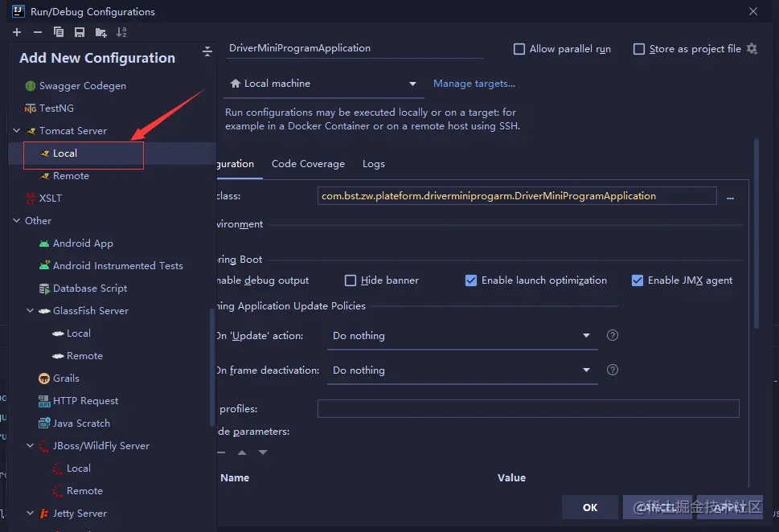Click the remove minus icon above Name table
This screenshot has width=779, height=532.
click(221, 452)
